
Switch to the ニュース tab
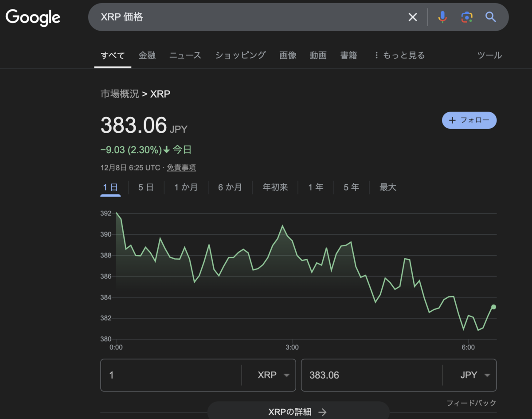[x=185, y=55]
